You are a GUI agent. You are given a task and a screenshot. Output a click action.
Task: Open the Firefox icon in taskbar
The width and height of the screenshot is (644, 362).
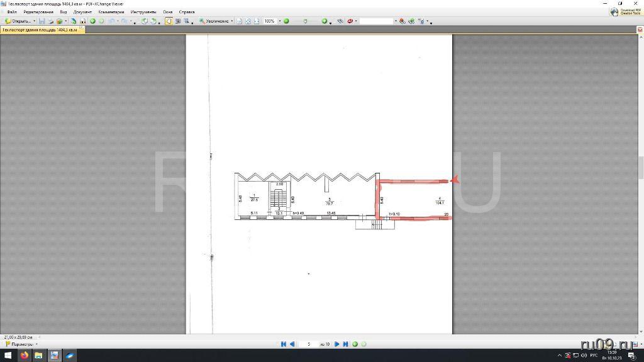pos(25,356)
